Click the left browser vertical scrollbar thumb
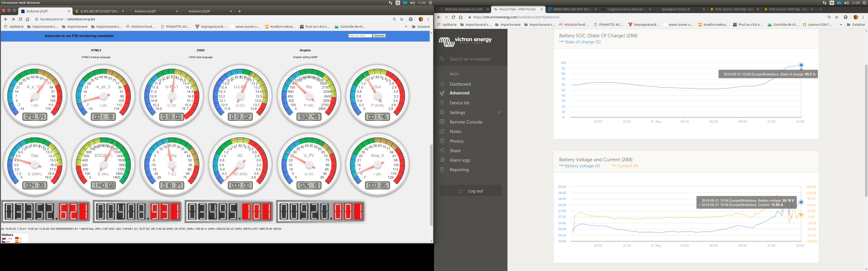Image resolution: width=868 pixels, height=271 pixels. tap(431, 185)
